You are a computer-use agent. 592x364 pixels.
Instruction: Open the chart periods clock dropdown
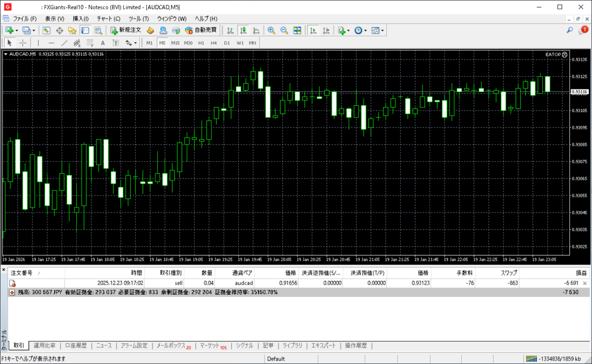pos(365,30)
